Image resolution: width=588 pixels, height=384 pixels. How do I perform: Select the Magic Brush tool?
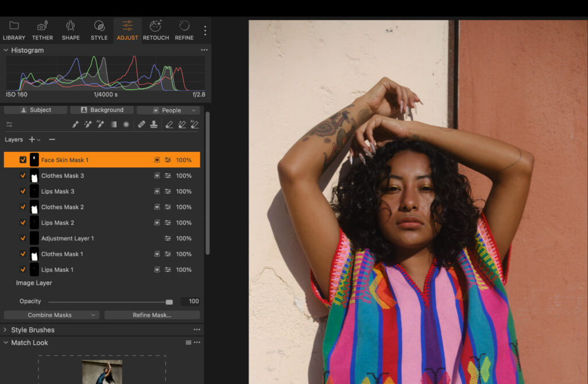click(x=87, y=124)
